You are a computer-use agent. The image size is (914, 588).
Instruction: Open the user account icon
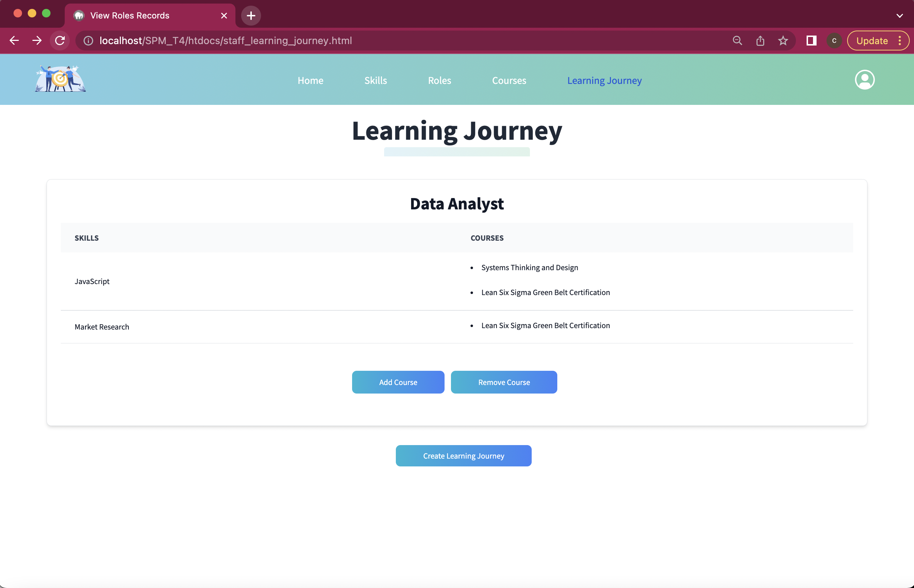[865, 80]
